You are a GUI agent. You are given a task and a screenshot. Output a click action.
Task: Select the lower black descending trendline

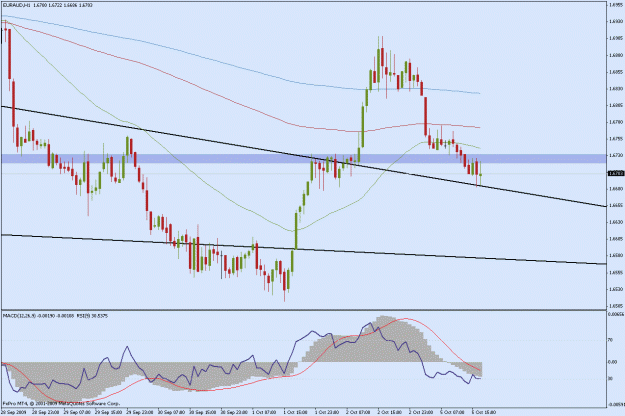(x=303, y=249)
